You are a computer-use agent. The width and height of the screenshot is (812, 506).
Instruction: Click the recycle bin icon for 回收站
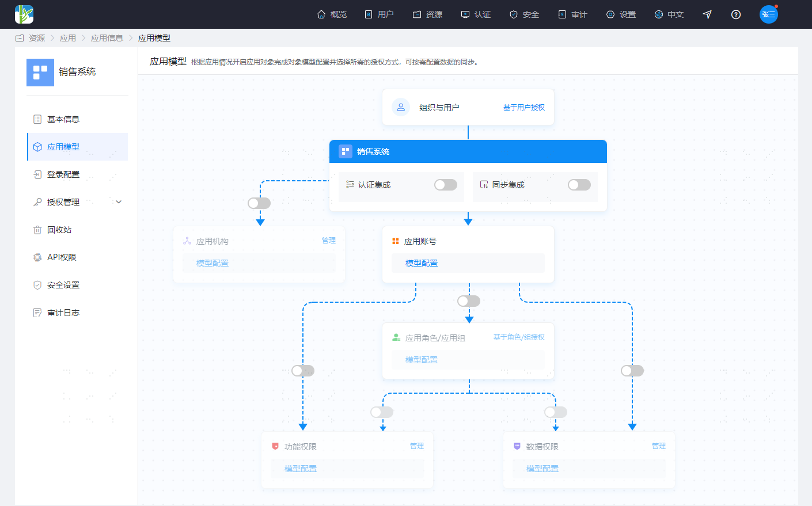[x=37, y=230]
